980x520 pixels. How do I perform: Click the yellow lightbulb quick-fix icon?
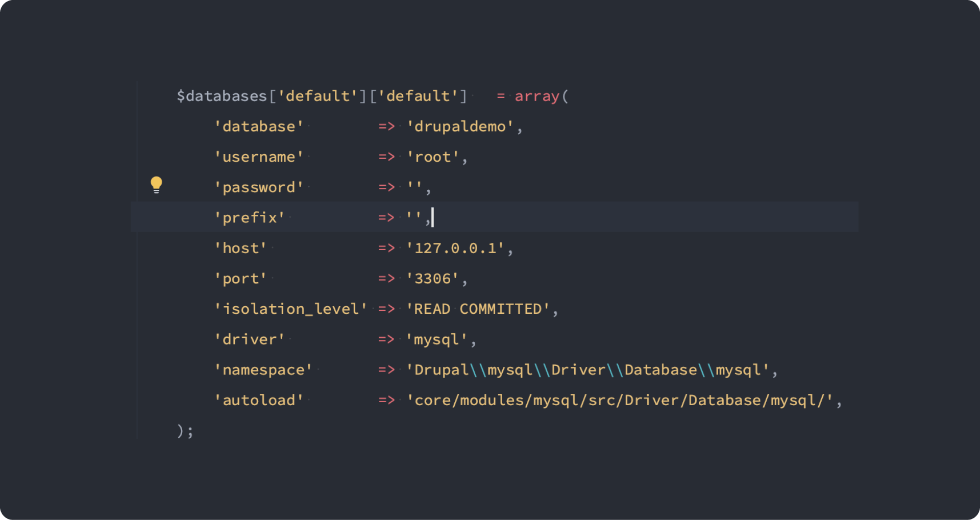156,185
